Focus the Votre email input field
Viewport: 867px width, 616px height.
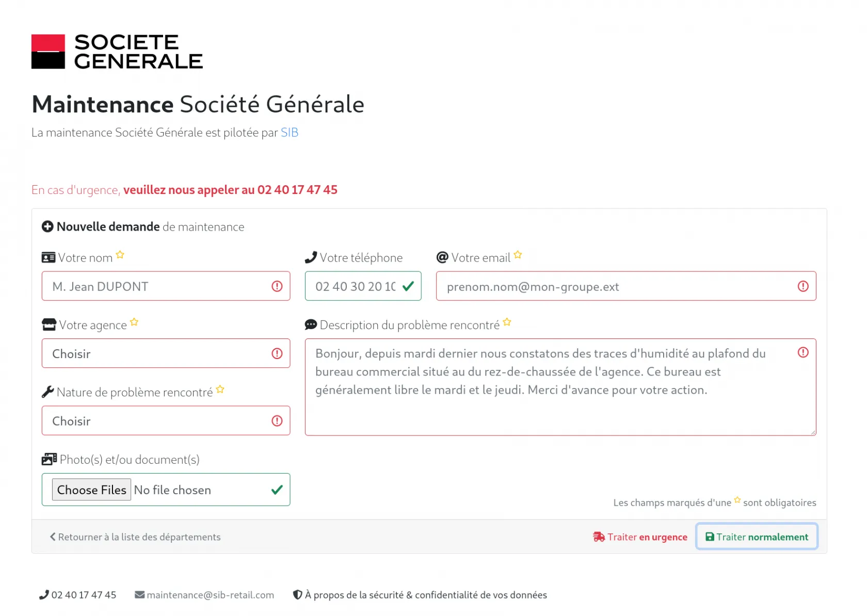(614, 286)
